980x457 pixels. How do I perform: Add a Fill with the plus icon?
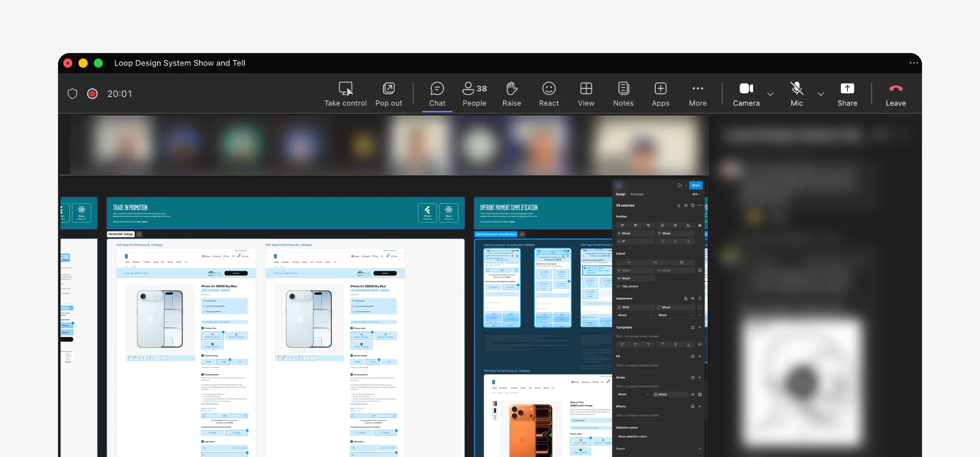point(699,357)
